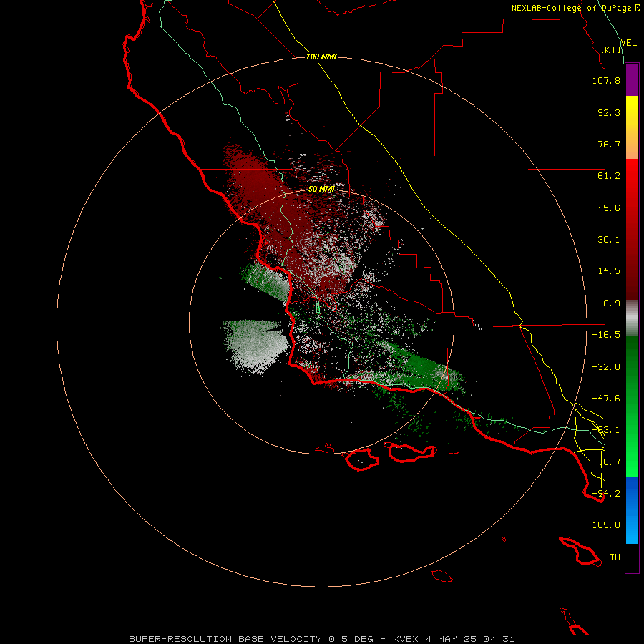Image resolution: width=644 pixels, height=644 pixels.
Task: Click the 76.7 velocity scale value
Action: [x=609, y=144]
